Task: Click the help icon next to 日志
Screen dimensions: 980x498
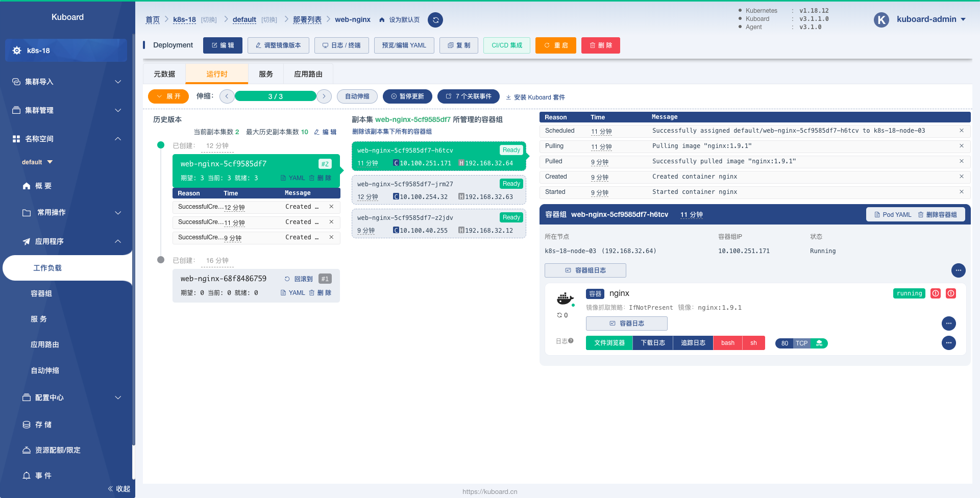Action: point(571,341)
